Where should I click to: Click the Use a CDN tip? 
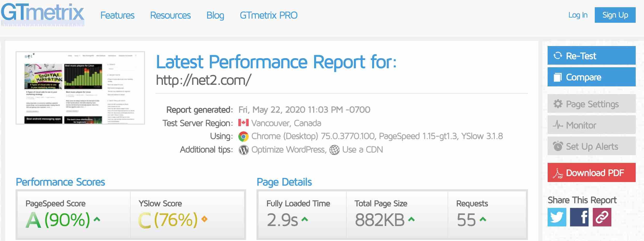pyautogui.click(x=362, y=149)
